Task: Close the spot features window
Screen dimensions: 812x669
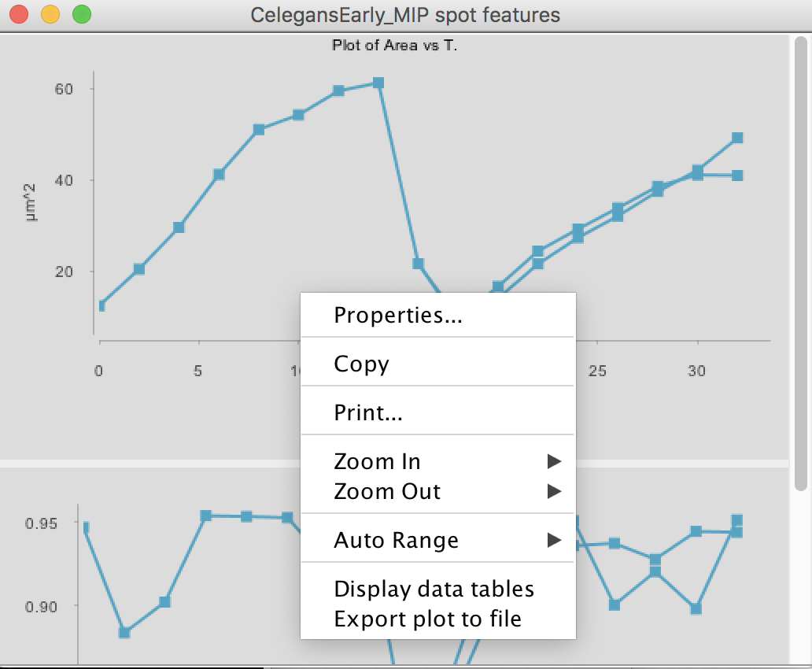Action: tap(19, 14)
